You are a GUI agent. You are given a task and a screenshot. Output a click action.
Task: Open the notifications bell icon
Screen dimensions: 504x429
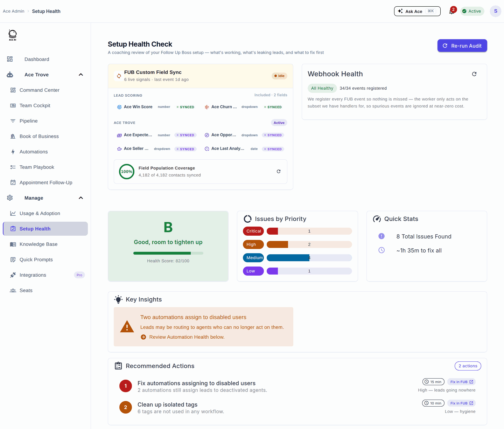[x=452, y=11]
